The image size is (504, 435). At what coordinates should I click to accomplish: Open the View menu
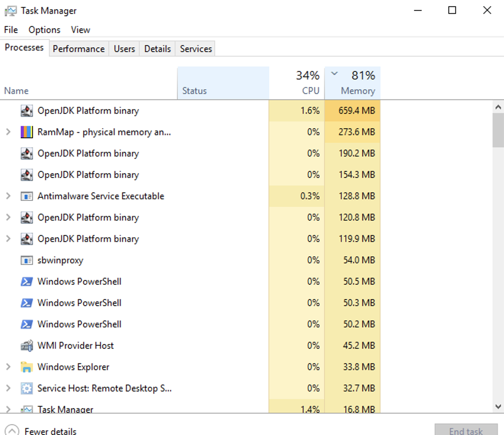(x=80, y=30)
